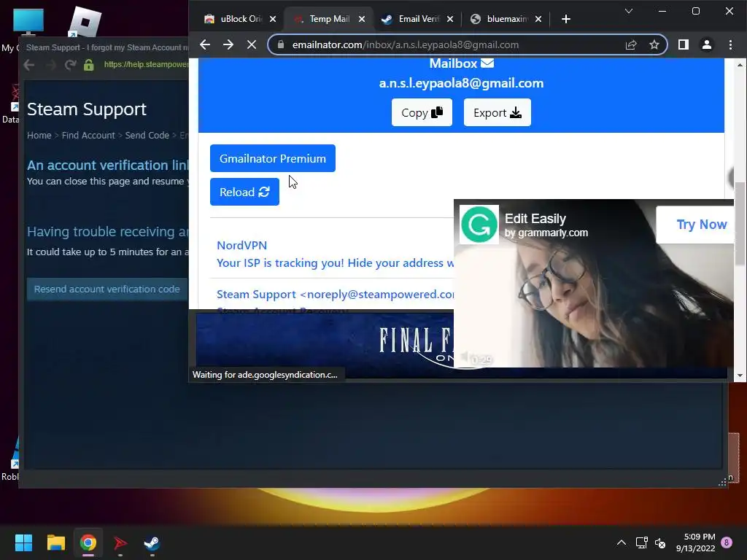747x560 pixels.
Task: Open the Final Fantasy banner ad
Action: [x=325, y=345]
